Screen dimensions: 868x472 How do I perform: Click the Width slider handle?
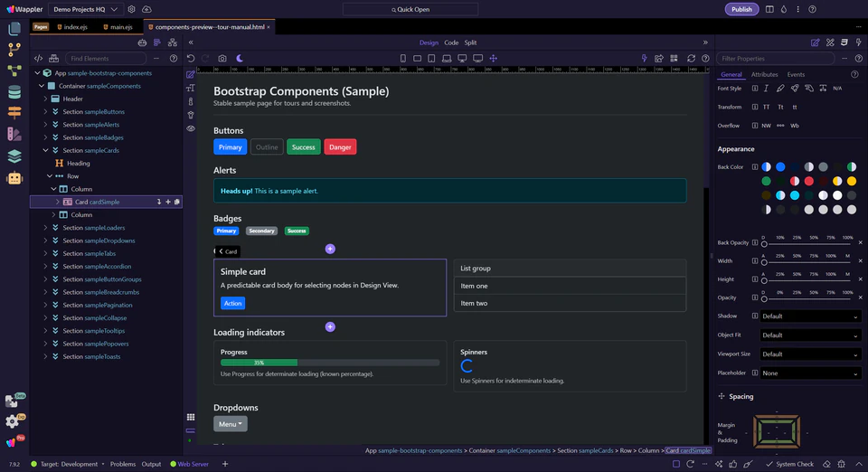(x=764, y=262)
